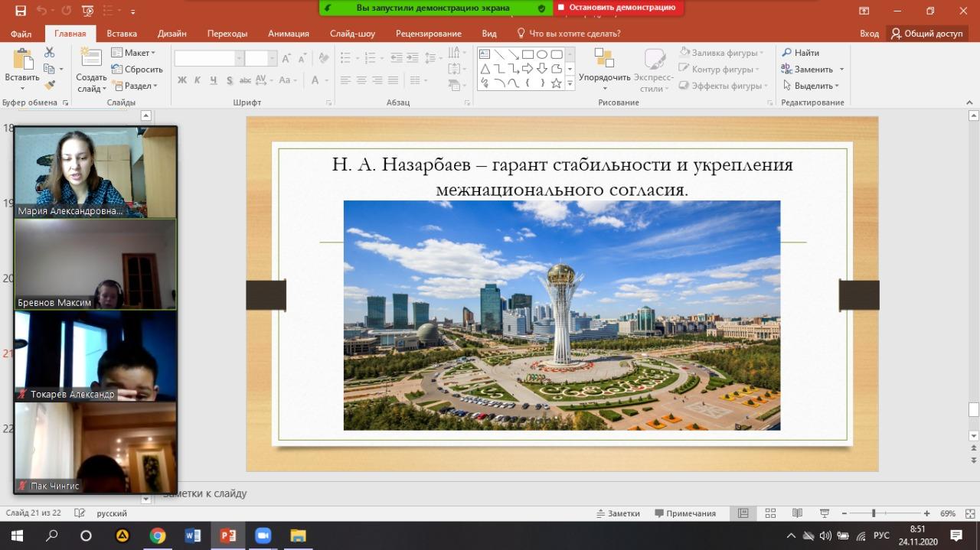This screenshot has height=550, width=980.
Task: Toggle Normal view button in status bar
Action: [743, 513]
